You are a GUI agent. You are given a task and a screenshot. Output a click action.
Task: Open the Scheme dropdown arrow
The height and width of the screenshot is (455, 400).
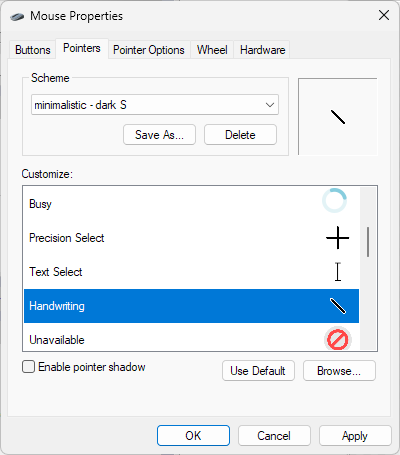pos(270,105)
